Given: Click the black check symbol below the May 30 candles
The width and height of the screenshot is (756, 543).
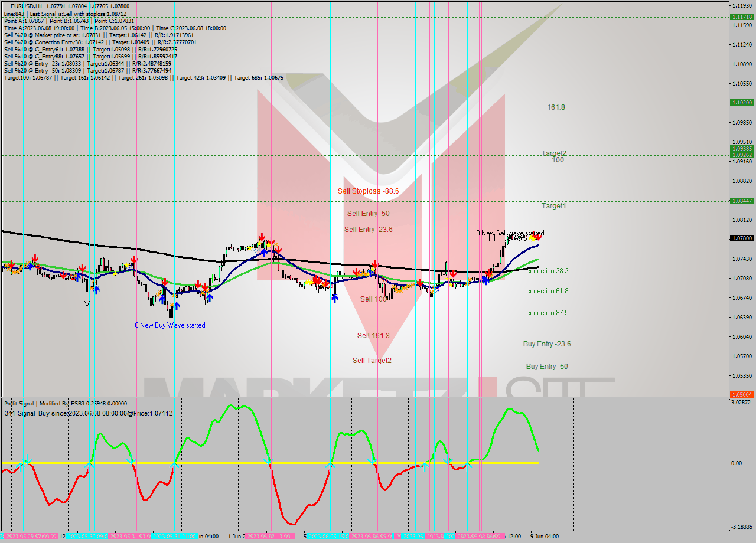Looking at the screenshot, I should [x=87, y=303].
